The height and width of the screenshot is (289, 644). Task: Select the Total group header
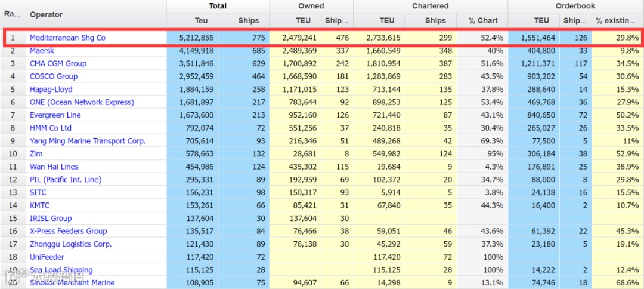218,7
